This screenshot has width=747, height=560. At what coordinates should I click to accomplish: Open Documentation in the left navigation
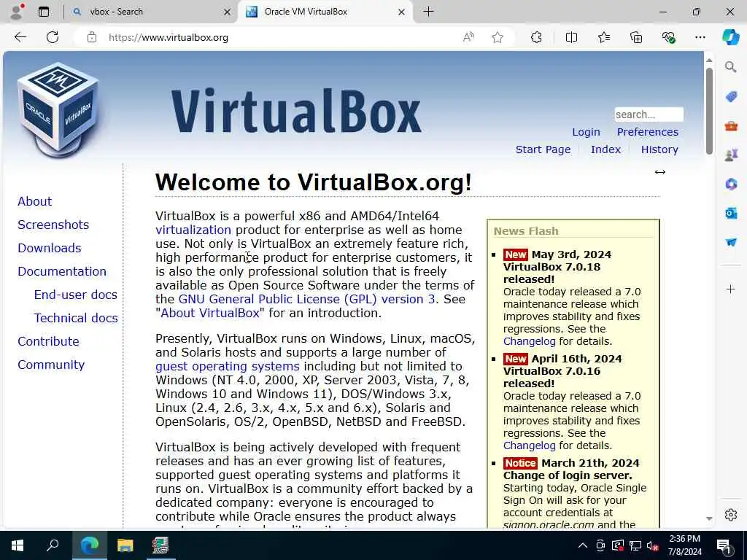click(62, 271)
